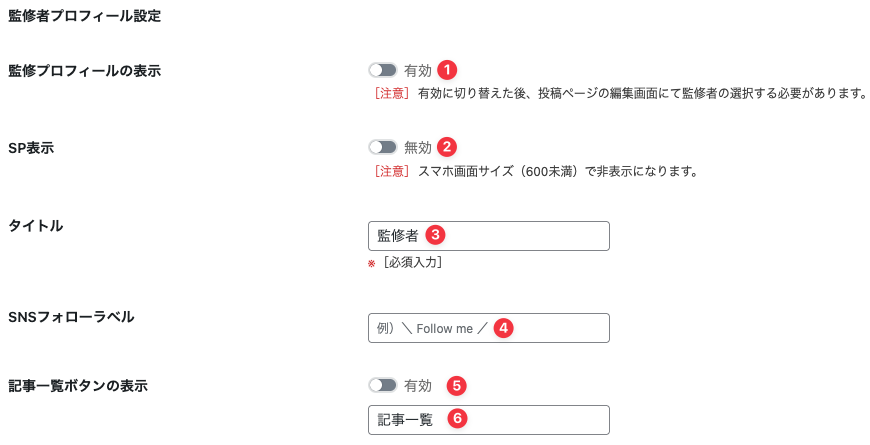Click the red number 5 badge
The width and height of the screenshot is (870, 445).
456,385
